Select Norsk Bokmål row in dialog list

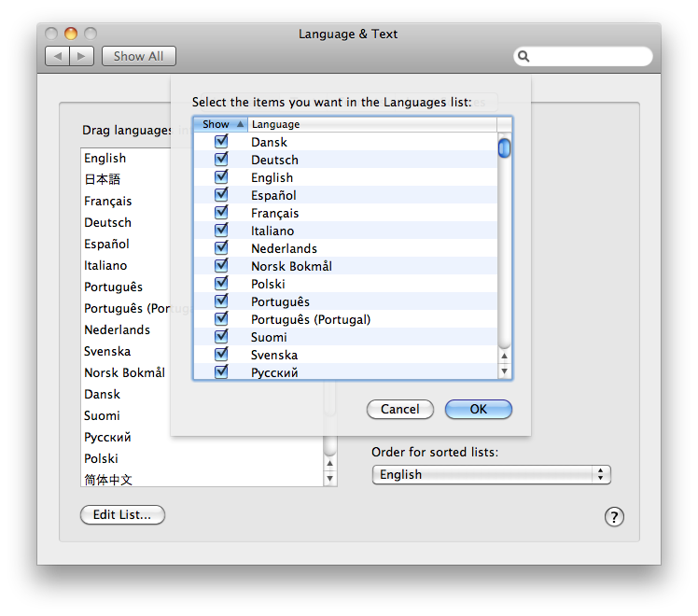click(345, 266)
